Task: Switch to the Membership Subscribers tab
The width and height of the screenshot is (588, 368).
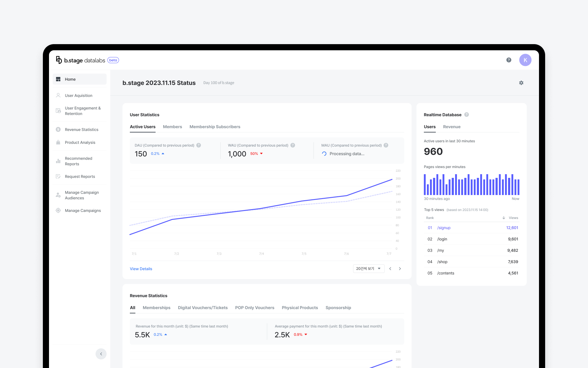Action: [215, 127]
